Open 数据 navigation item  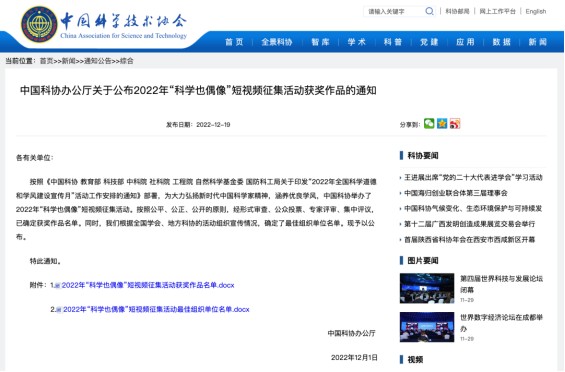[502, 42]
